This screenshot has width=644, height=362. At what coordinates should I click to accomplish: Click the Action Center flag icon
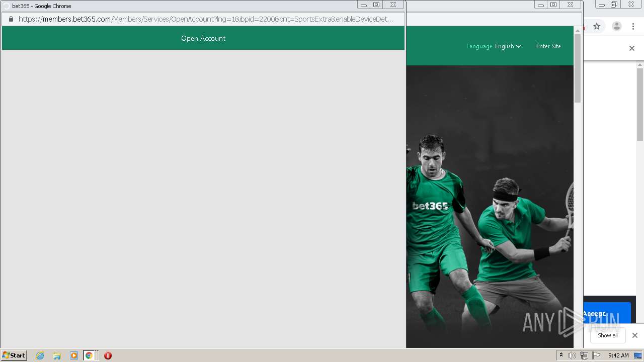[x=596, y=355]
